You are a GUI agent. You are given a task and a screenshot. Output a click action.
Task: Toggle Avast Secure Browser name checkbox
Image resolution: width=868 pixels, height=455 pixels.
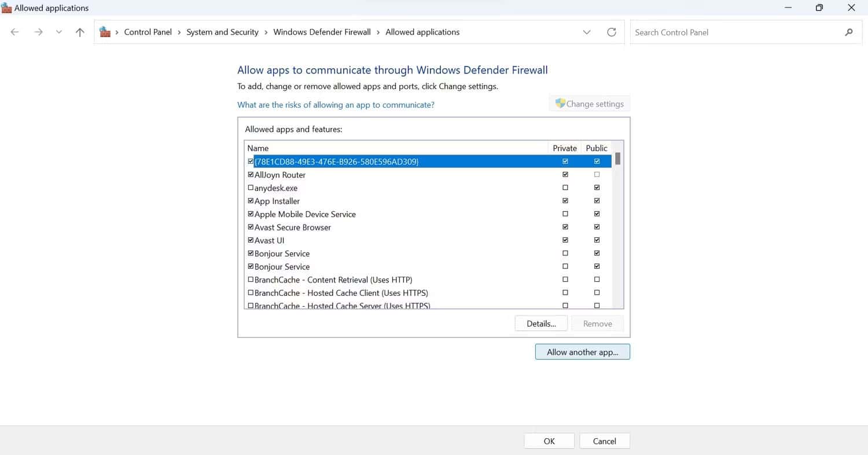(x=251, y=227)
